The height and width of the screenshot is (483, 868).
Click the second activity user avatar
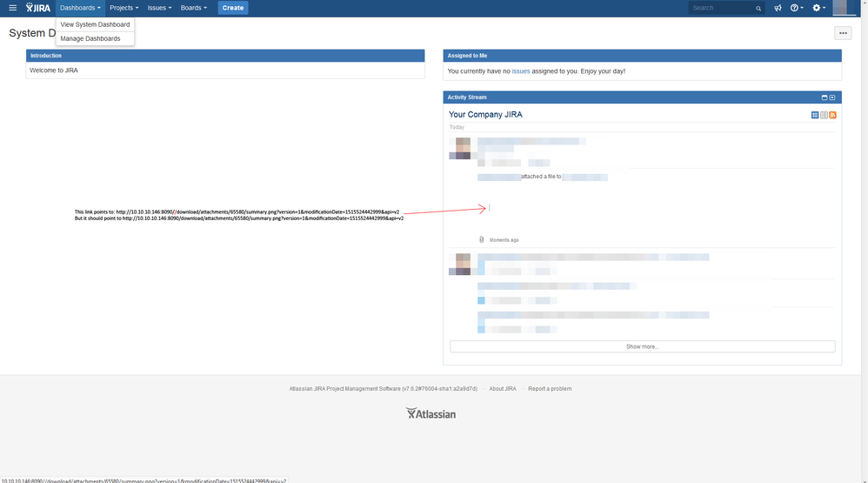click(x=460, y=265)
